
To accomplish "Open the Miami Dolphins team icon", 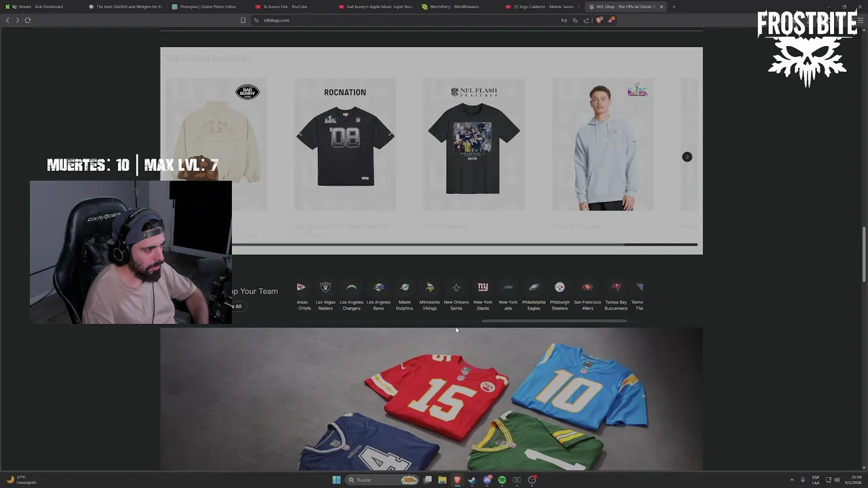I will click(x=404, y=287).
